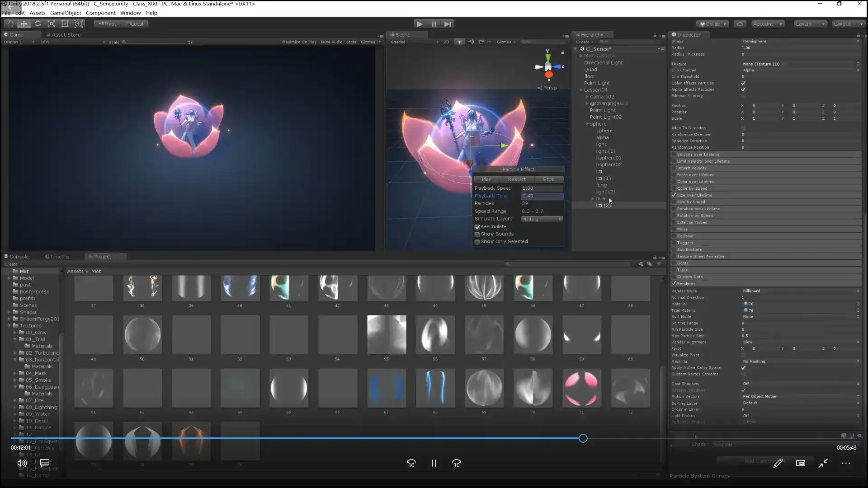Open the GameObject menu
The width and height of the screenshot is (868, 488).
tap(66, 13)
